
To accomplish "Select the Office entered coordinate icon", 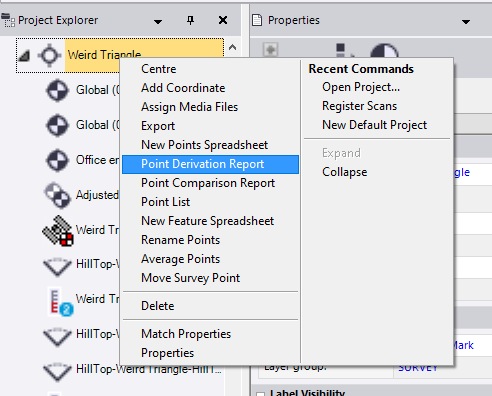I will (x=57, y=160).
